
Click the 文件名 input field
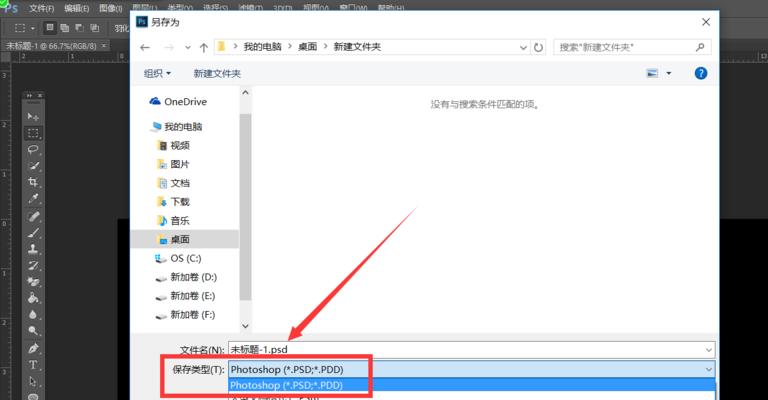point(471,350)
